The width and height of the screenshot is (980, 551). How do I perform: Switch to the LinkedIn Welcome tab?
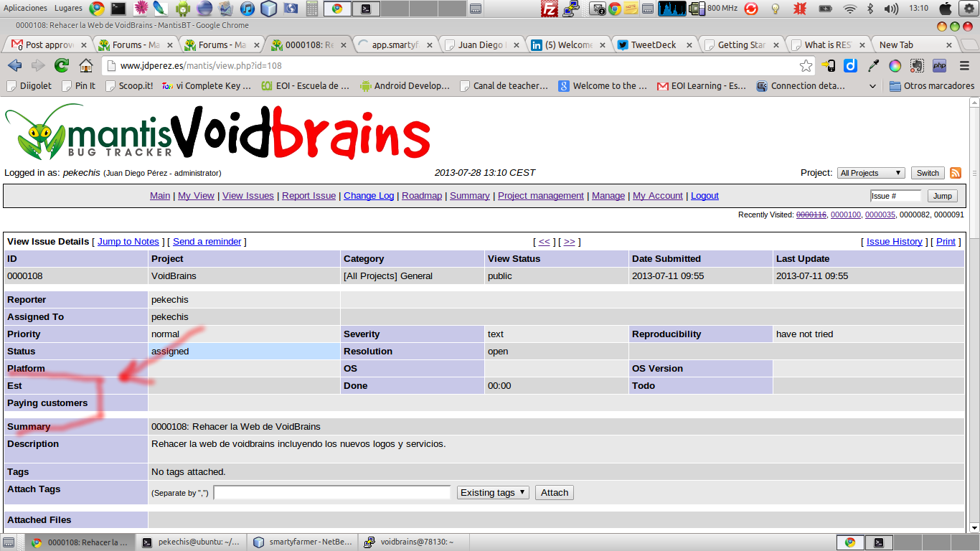click(568, 44)
